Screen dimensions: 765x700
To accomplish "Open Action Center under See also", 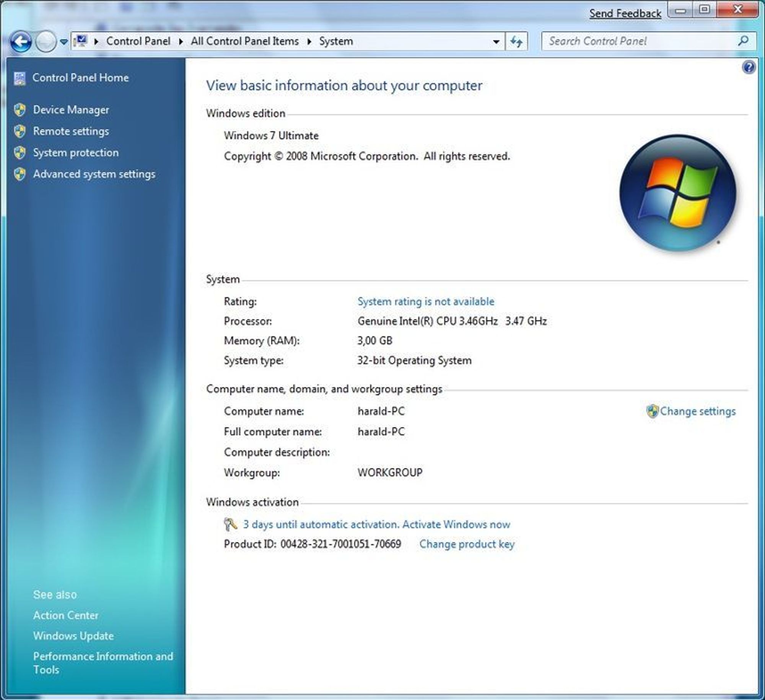I will (66, 615).
